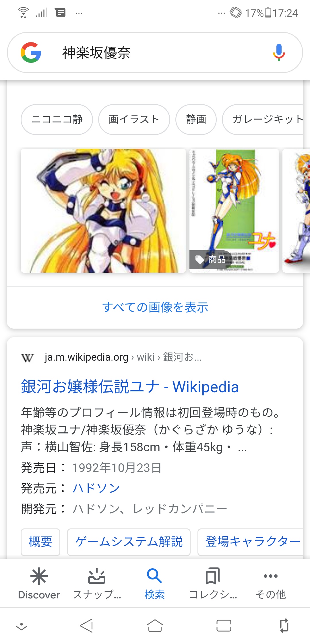Filter images by 画イラスト chip
Image resolution: width=310 pixels, height=644 pixels.
coord(134,120)
